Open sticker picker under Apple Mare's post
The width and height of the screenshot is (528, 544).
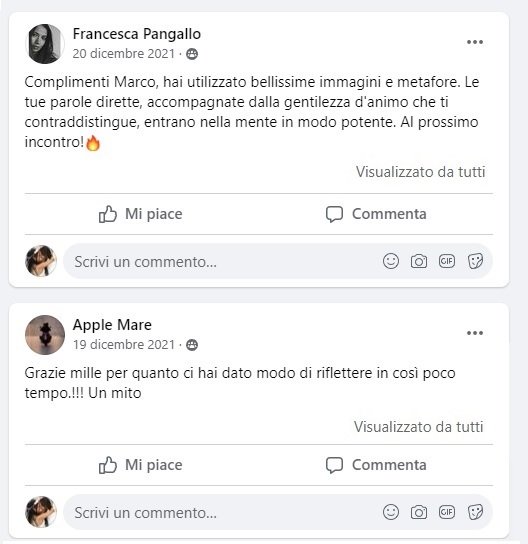point(475,512)
